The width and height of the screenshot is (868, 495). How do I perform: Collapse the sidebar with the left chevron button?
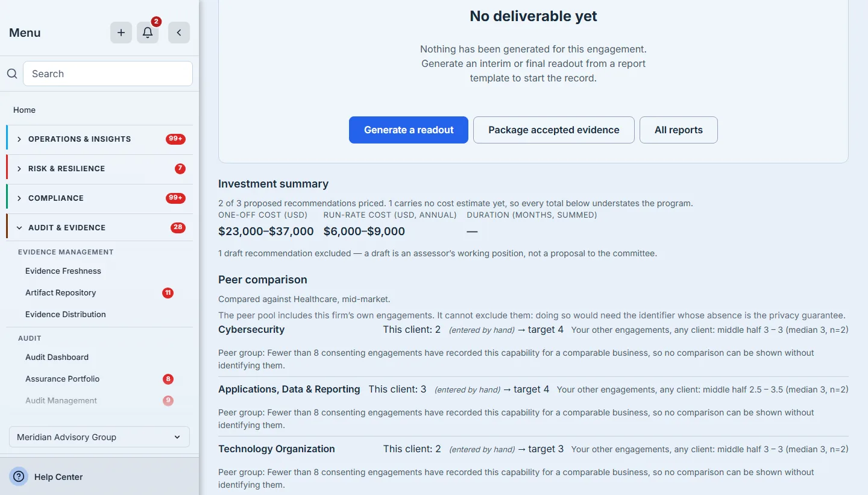click(179, 33)
